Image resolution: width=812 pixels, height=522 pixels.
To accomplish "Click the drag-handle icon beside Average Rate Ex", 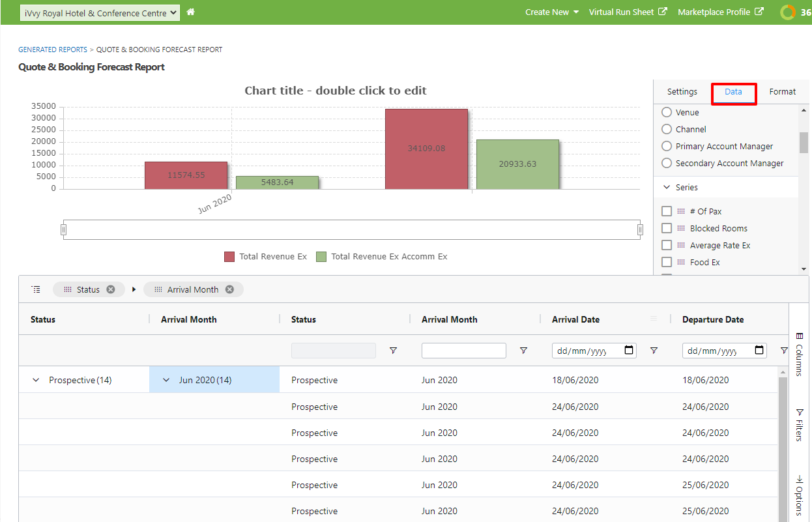I will [681, 245].
